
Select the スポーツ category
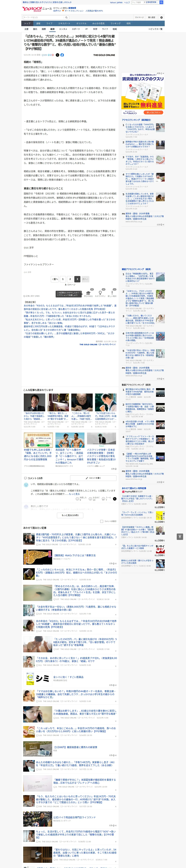76,29
